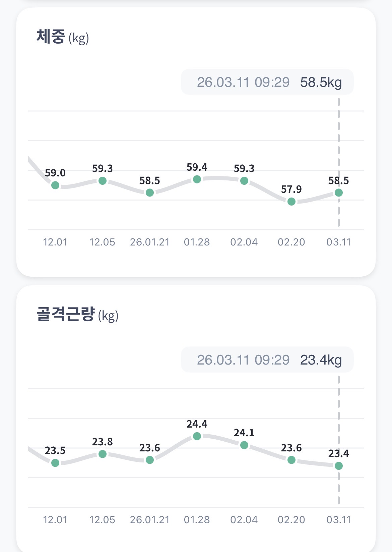
Task: Tap the 03.11 weight data point
Action: [339, 192]
